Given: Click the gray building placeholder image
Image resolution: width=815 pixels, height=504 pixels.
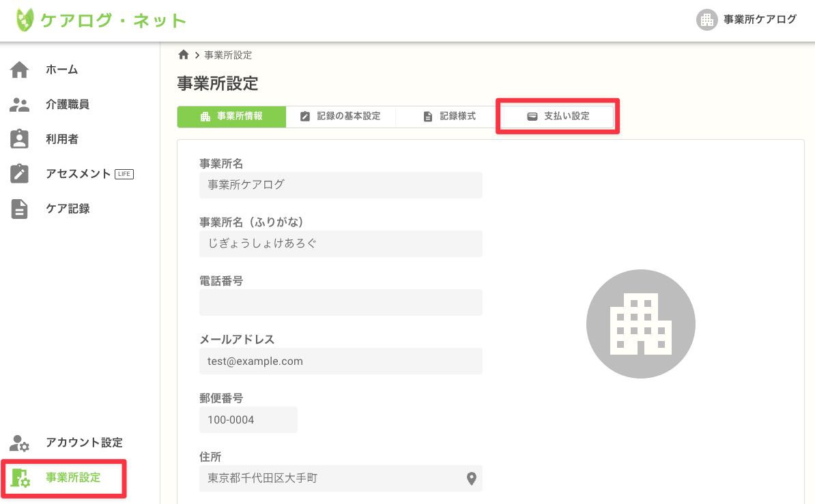Looking at the screenshot, I should click(640, 323).
